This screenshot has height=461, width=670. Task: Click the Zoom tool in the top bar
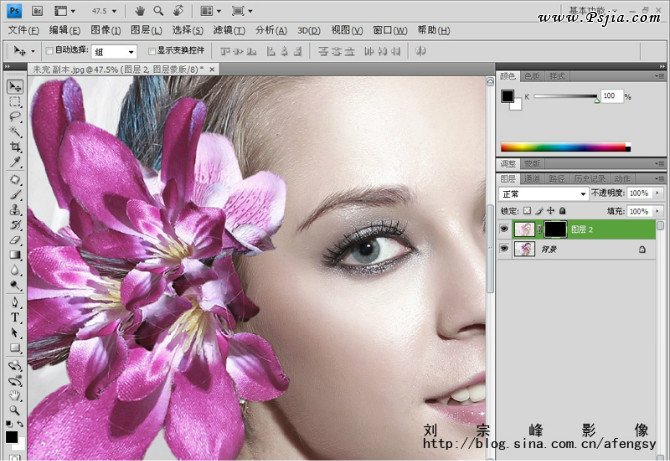[x=158, y=11]
